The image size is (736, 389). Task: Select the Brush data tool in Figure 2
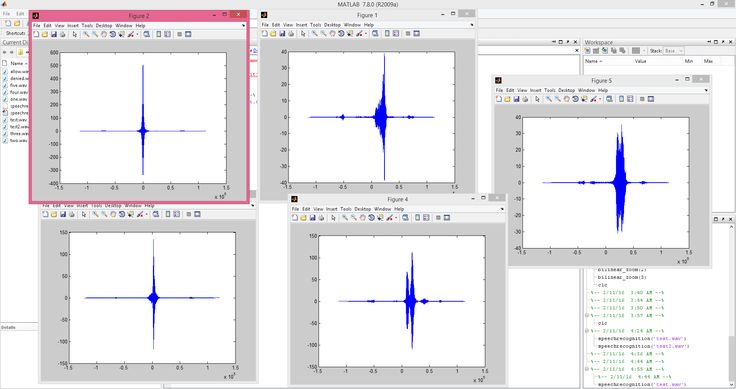click(x=130, y=34)
